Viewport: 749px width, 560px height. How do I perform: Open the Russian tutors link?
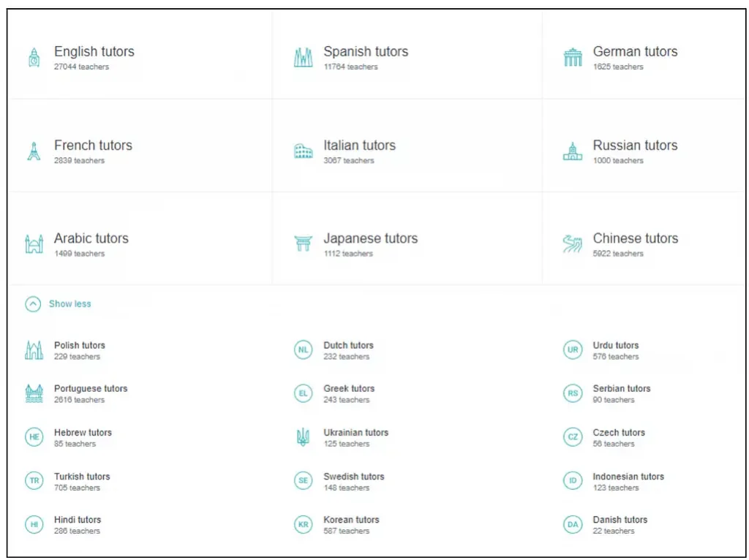[635, 145]
